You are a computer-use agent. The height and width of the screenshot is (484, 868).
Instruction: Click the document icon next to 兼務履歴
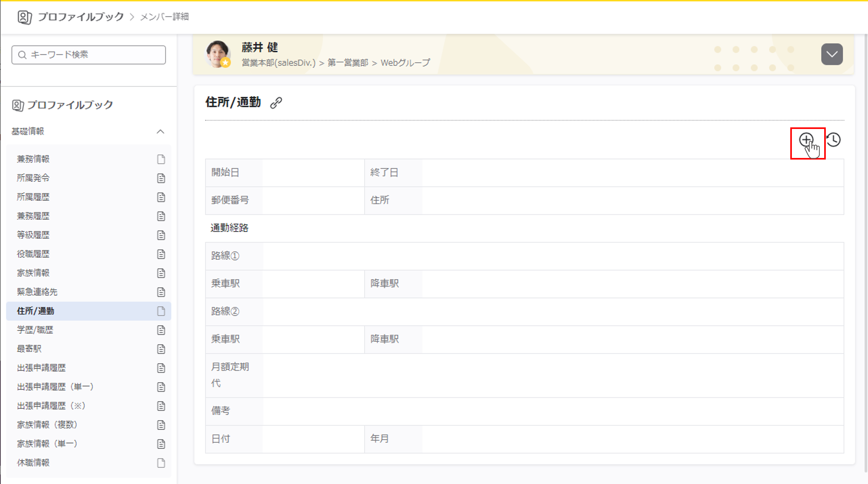click(161, 216)
